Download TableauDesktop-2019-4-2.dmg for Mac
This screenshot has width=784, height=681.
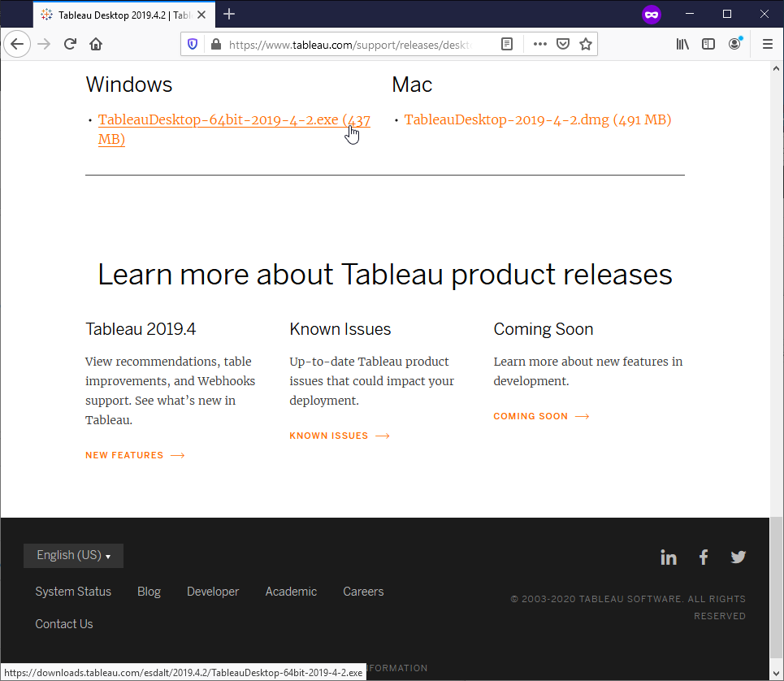coord(538,120)
